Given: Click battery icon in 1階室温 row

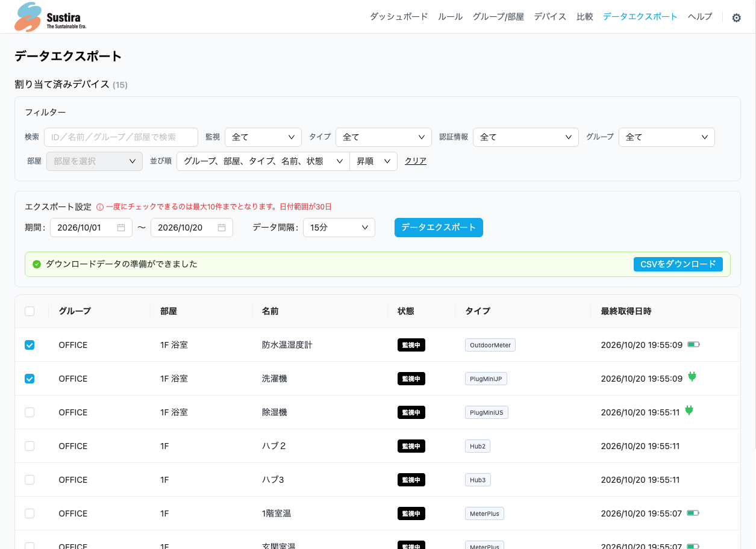Looking at the screenshot, I should [x=693, y=513].
